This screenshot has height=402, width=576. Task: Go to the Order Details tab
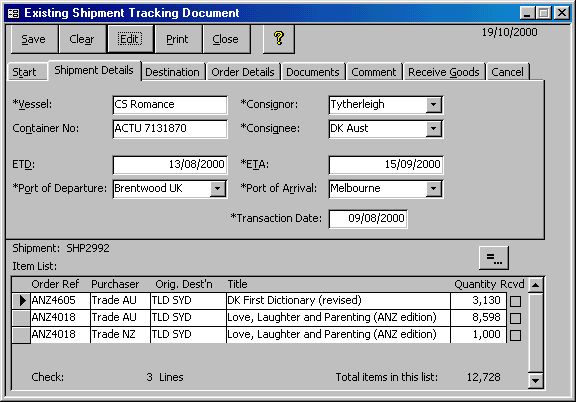point(243,72)
